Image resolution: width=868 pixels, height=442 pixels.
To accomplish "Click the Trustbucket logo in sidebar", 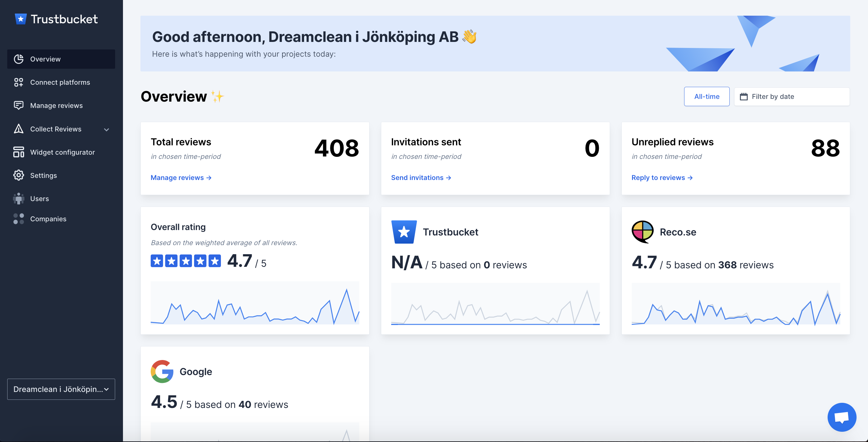I will tap(56, 19).
